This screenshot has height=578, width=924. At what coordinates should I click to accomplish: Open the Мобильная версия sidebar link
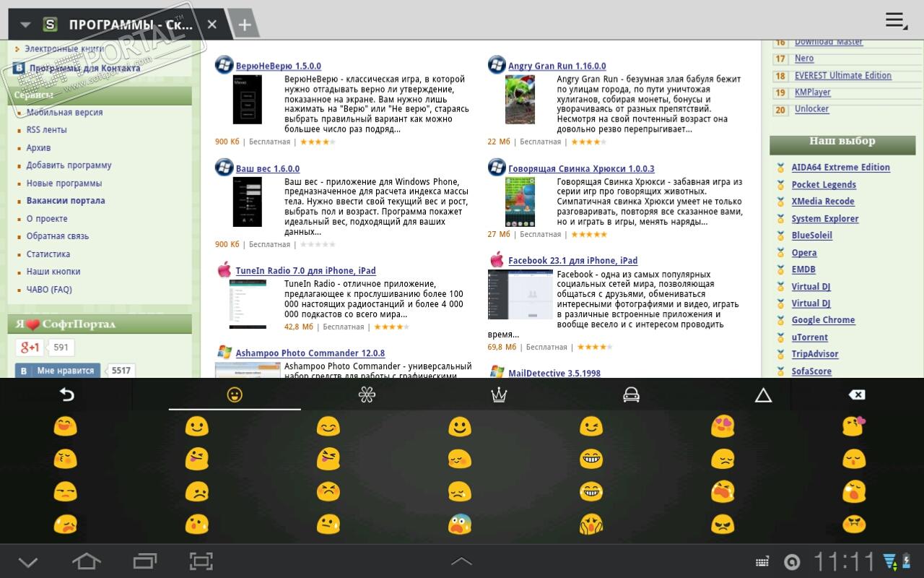pyautogui.click(x=65, y=113)
